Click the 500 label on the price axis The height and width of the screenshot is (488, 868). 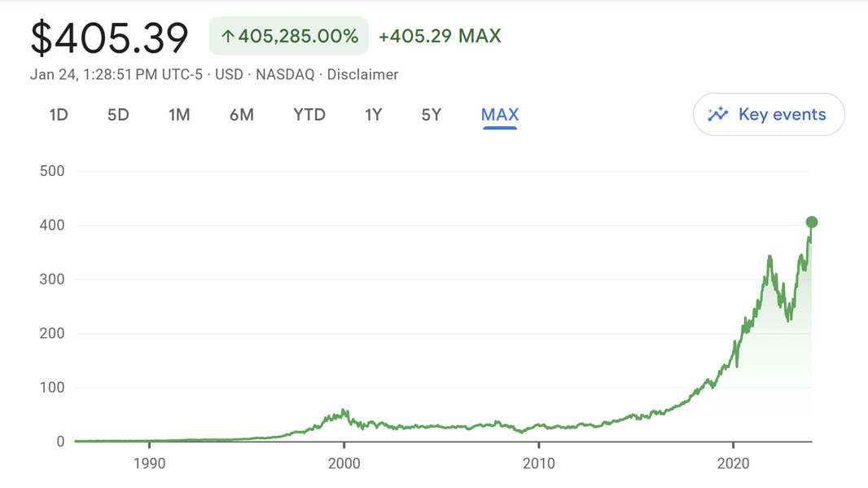[51, 170]
